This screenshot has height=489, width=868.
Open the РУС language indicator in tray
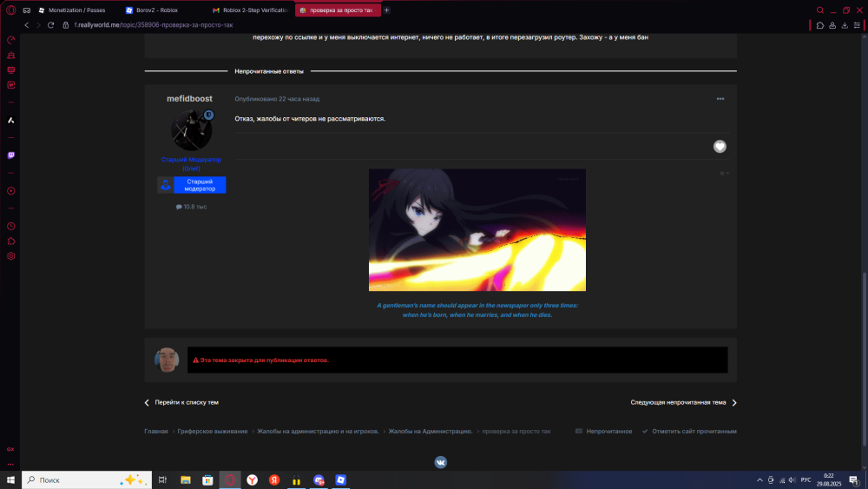[806, 480]
